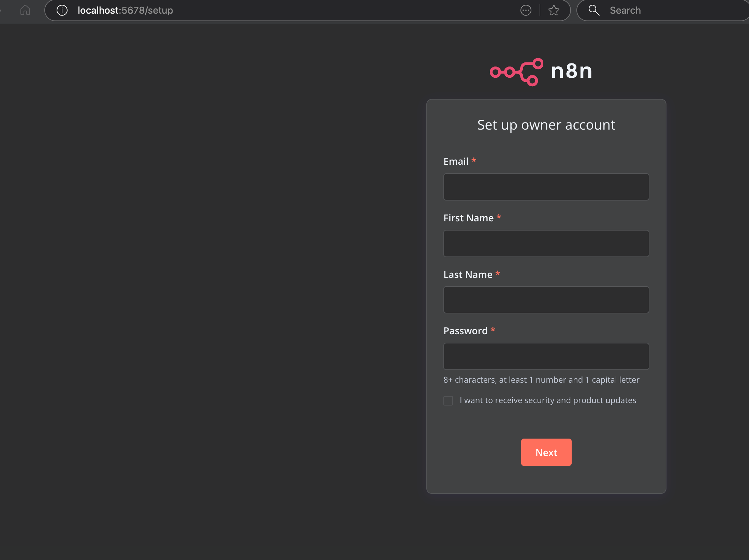The width and height of the screenshot is (749, 560).
Task: Focus the First Name input field
Action: (546, 244)
